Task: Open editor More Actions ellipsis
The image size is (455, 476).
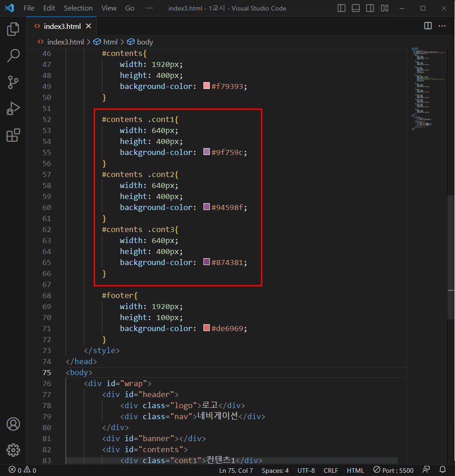Action: pos(442,26)
